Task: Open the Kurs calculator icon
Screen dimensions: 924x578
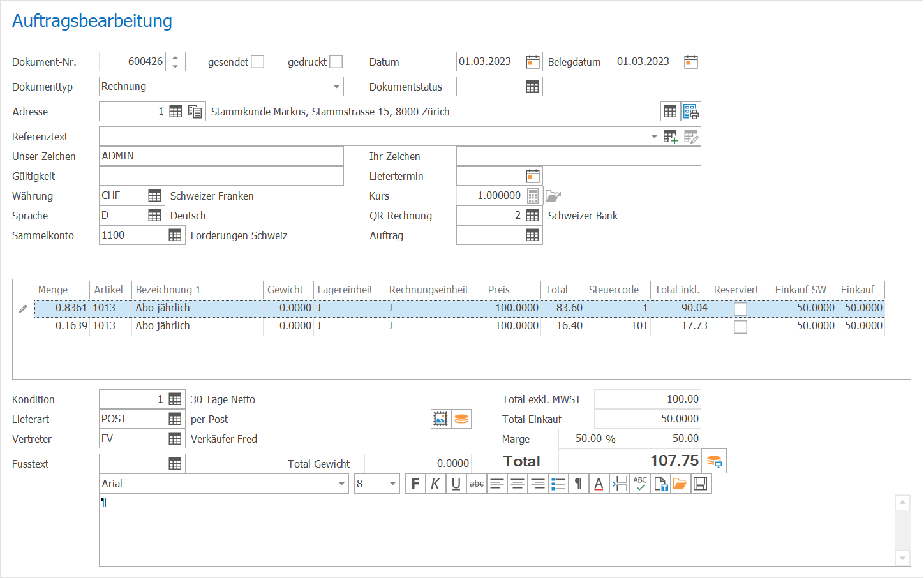Action: coord(533,196)
